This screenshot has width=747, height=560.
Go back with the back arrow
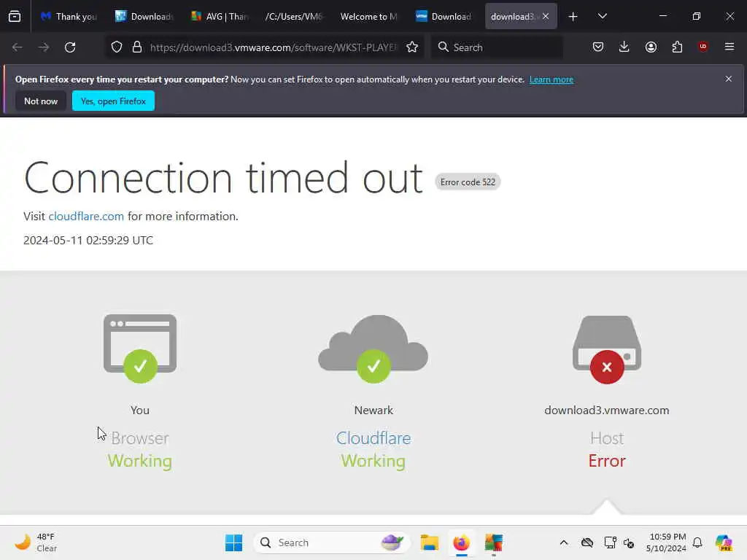[x=18, y=47]
